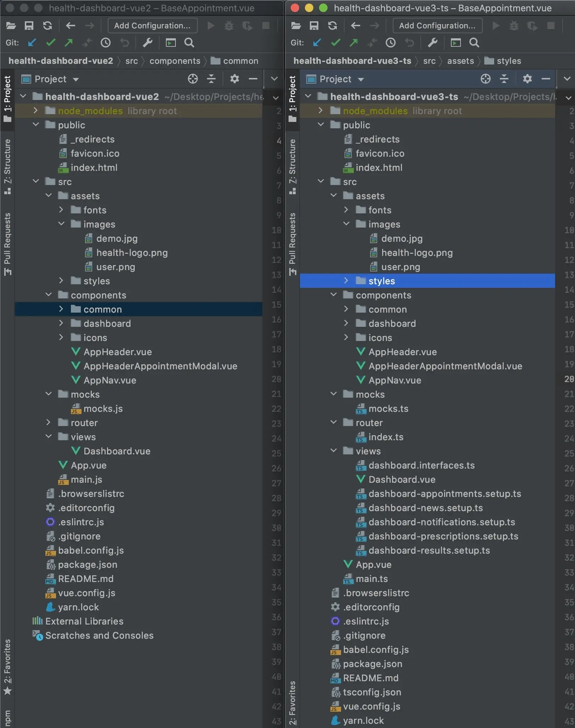Click Add Configuration button in left window
Screen dimensions: 575x728
click(152, 26)
